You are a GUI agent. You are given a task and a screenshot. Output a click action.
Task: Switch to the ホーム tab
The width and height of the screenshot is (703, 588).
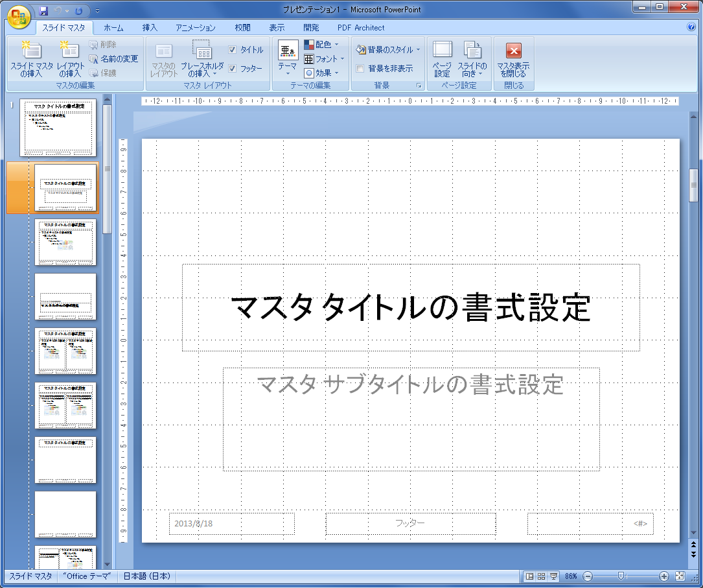(x=113, y=28)
